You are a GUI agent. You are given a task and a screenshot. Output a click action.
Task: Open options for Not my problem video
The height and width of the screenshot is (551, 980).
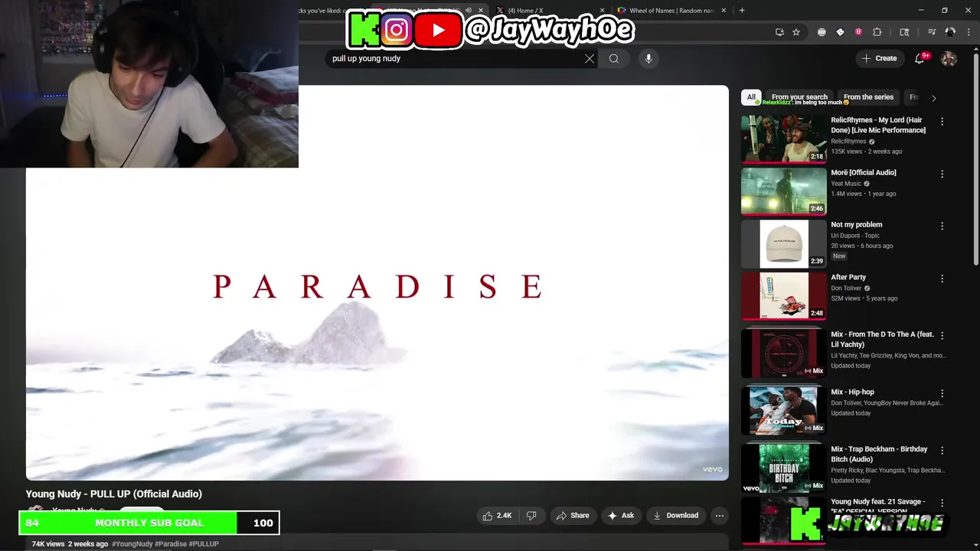pos(942,226)
